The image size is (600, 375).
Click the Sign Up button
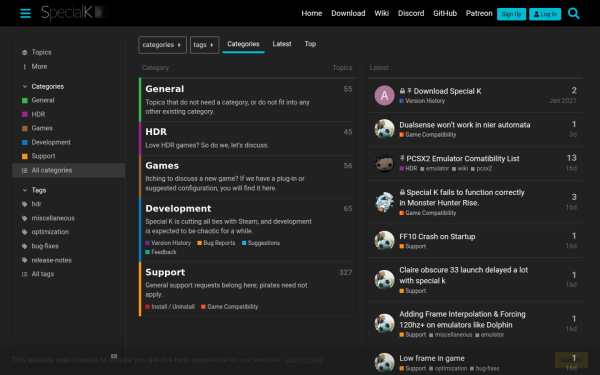point(511,14)
